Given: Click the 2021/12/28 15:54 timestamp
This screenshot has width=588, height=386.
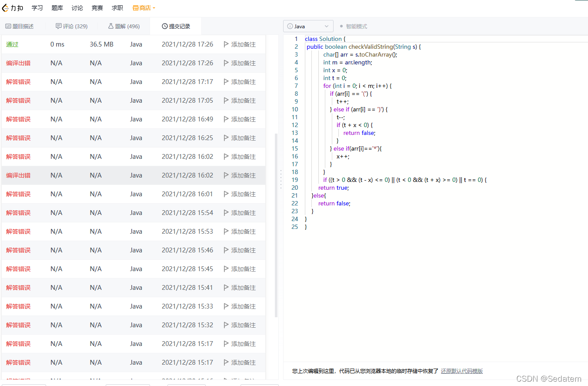Looking at the screenshot, I should point(187,213).
